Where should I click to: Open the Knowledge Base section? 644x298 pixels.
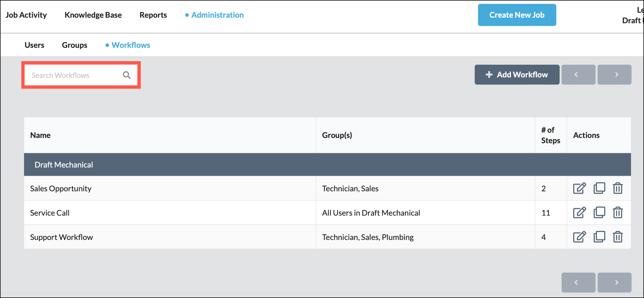pos(93,15)
